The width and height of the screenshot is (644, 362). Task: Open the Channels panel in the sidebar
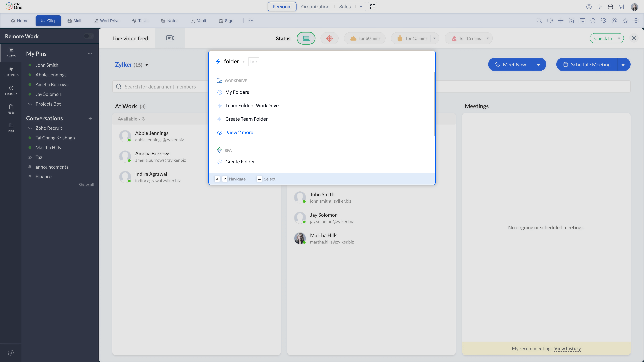(11, 71)
